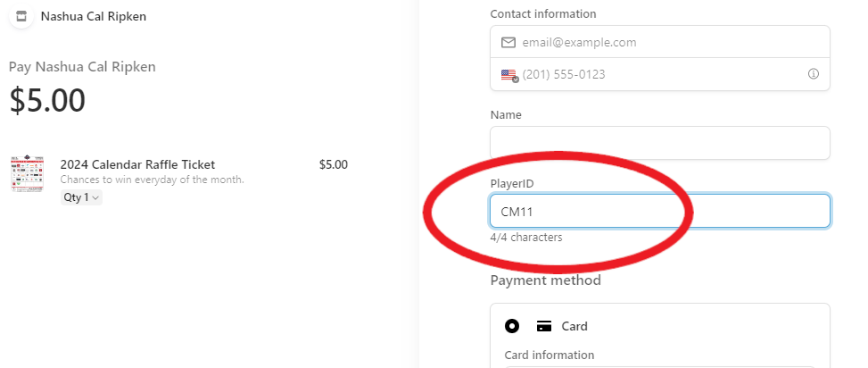Click the Contact information label

click(x=543, y=13)
